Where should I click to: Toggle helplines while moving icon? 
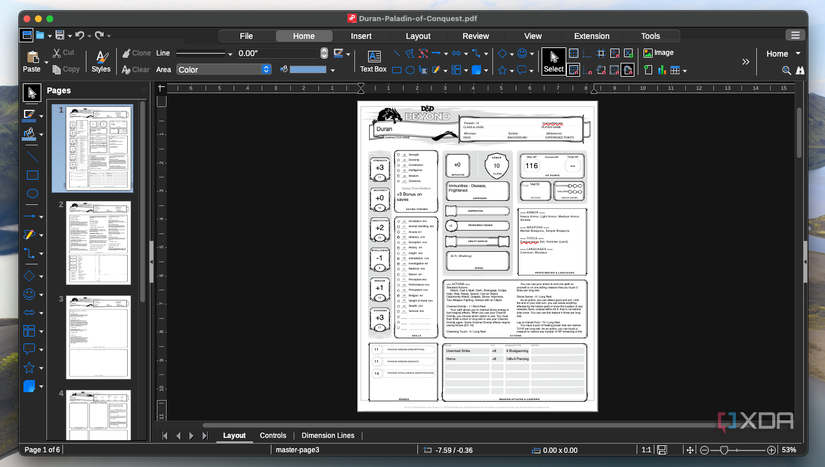pyautogui.click(x=601, y=53)
